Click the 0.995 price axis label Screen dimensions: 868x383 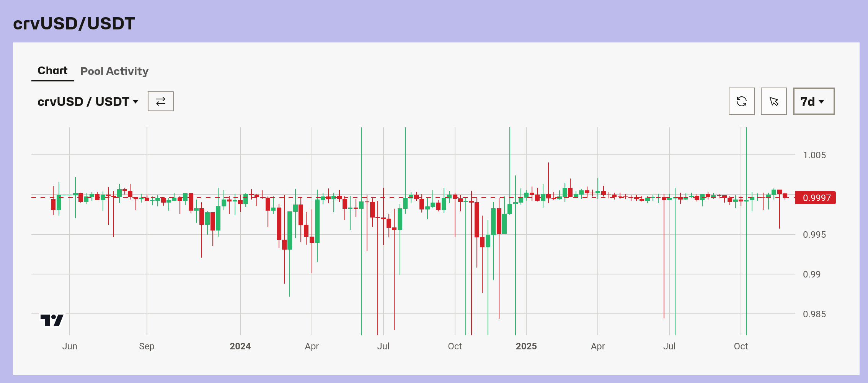[x=814, y=235]
